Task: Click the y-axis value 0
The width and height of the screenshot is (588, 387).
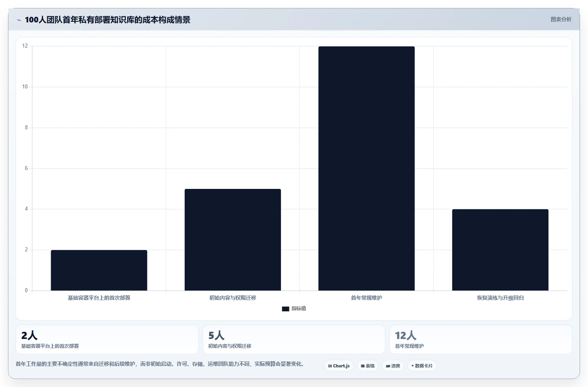Action: 26,291
